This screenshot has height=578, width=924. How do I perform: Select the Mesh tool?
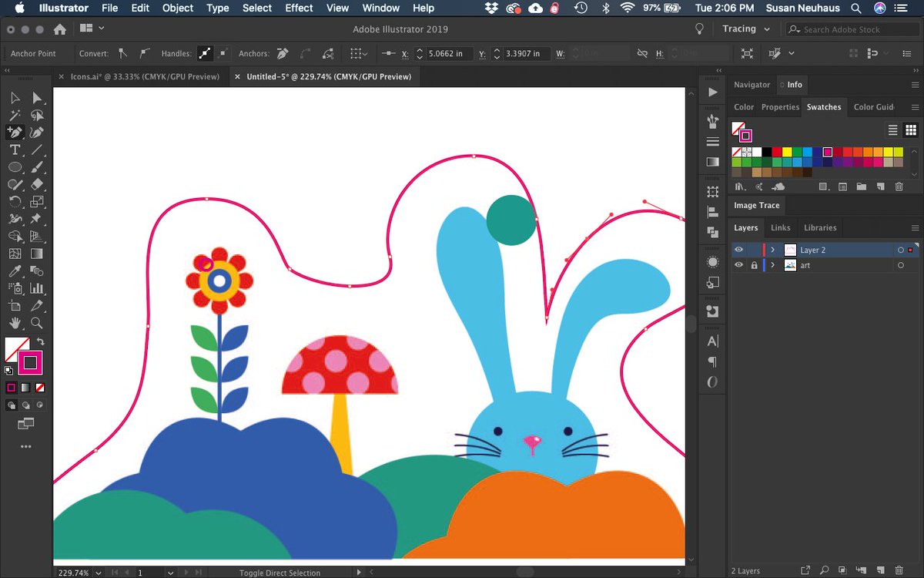tap(15, 254)
